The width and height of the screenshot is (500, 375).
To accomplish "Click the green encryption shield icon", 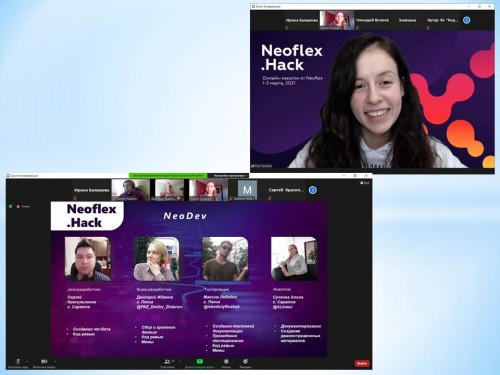I will tap(11, 207).
